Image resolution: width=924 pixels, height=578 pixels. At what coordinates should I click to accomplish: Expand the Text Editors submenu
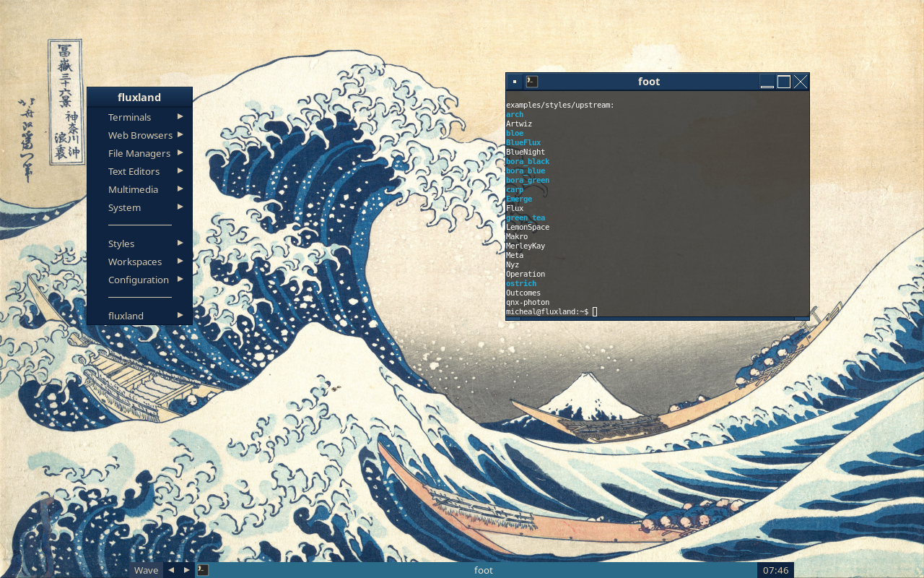click(x=140, y=171)
